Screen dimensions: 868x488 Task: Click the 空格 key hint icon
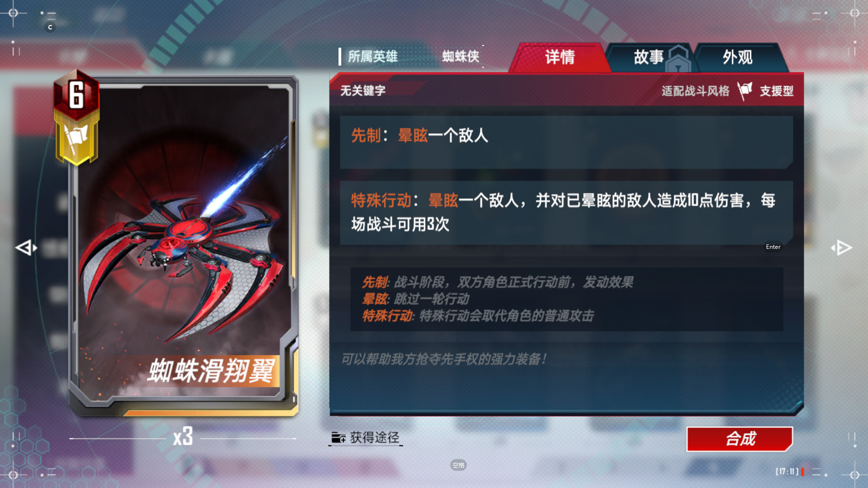(458, 465)
